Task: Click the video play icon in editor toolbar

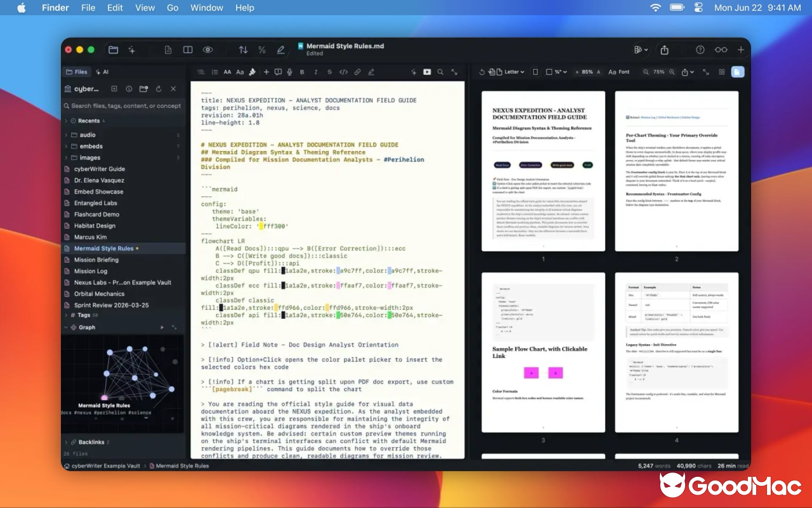Action: (427, 72)
